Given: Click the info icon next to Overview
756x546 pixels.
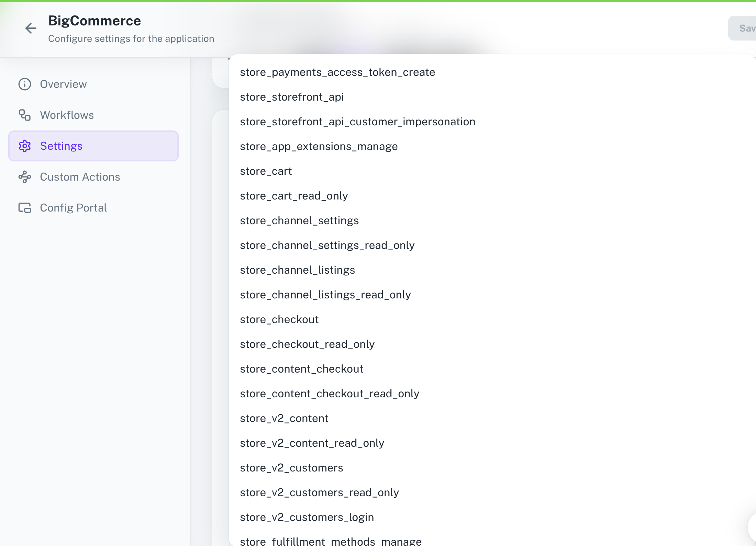Looking at the screenshot, I should [24, 84].
